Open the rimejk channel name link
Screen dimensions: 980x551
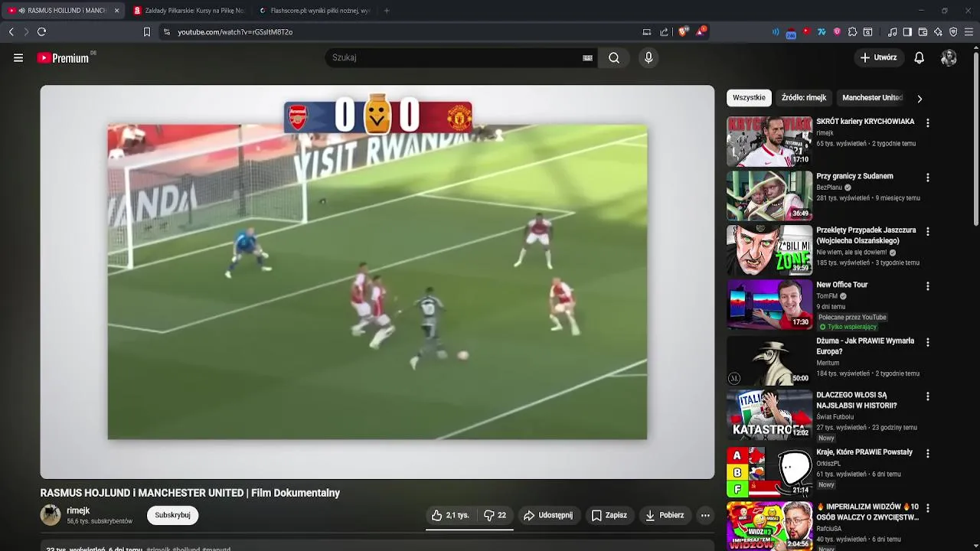click(78, 510)
